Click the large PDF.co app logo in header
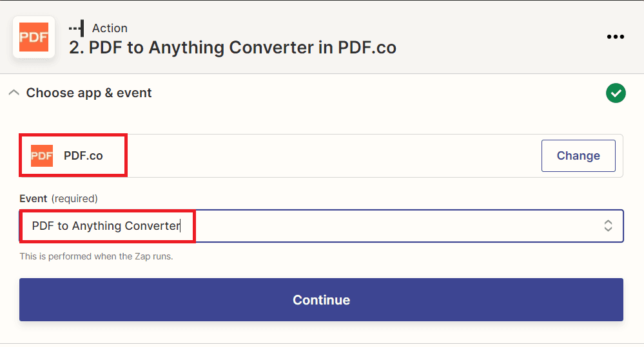Screen dimensions: 644x347 (34, 37)
